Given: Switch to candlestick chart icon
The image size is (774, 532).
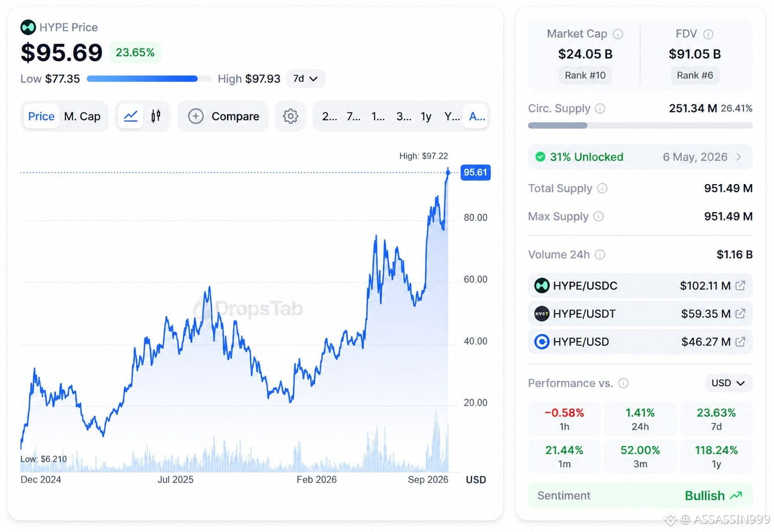Looking at the screenshot, I should pos(156,116).
